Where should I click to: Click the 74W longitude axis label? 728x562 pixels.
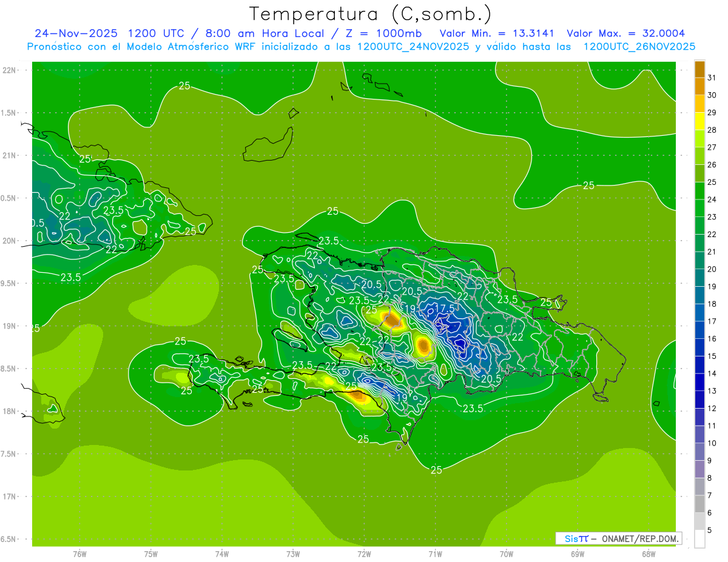pyautogui.click(x=222, y=554)
